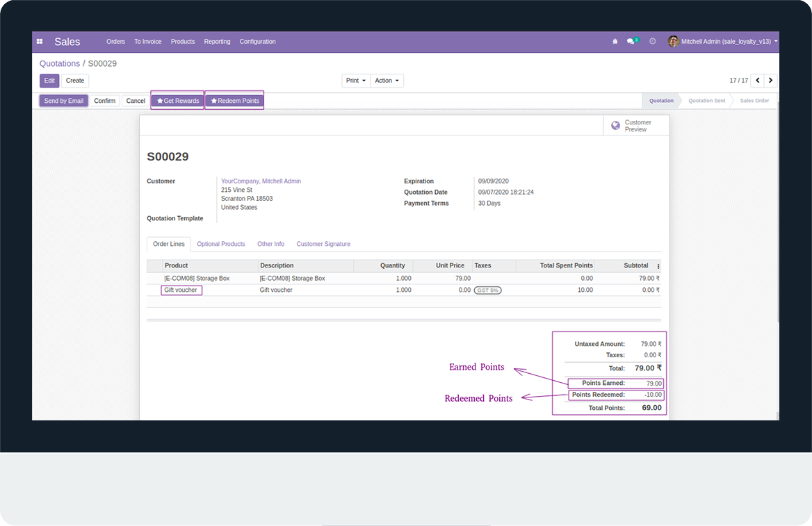Click the Edit button
812x526 pixels.
tap(49, 81)
